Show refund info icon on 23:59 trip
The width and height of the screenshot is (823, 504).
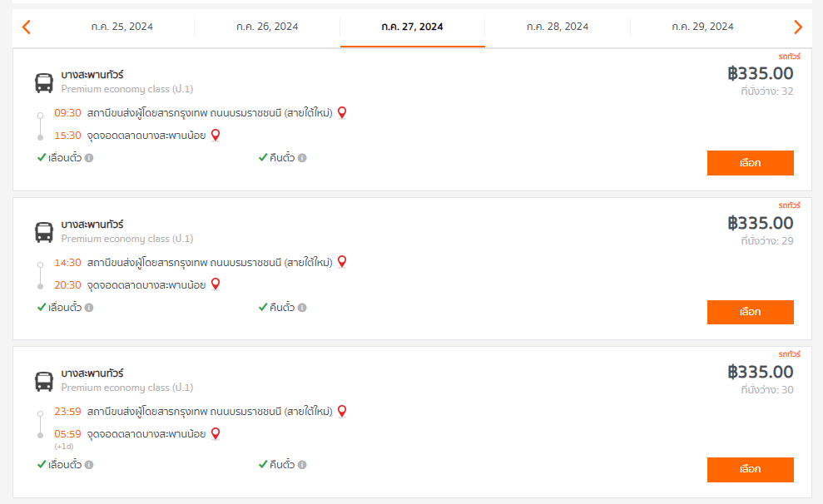pyautogui.click(x=302, y=465)
